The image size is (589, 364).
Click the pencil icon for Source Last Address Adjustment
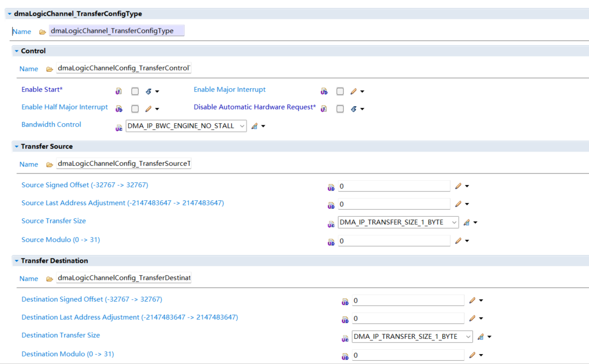(459, 204)
